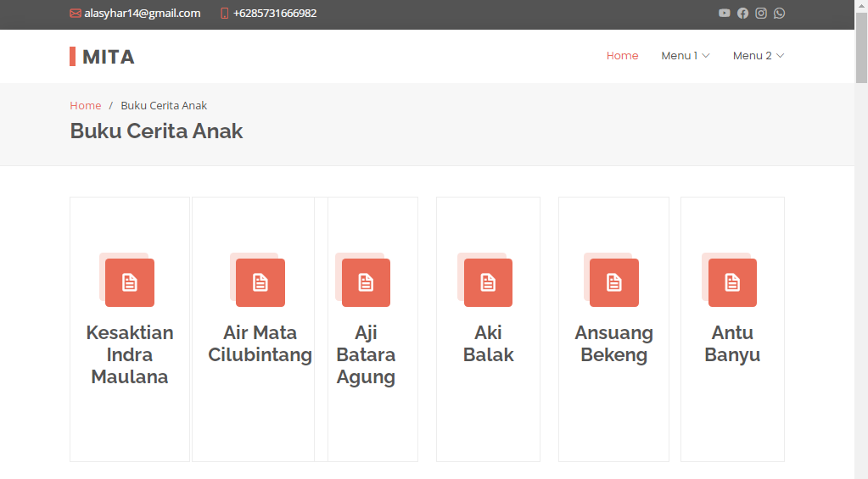Click the WhatsApp icon in top bar
This screenshot has width=868, height=479.
pyautogui.click(x=779, y=13)
